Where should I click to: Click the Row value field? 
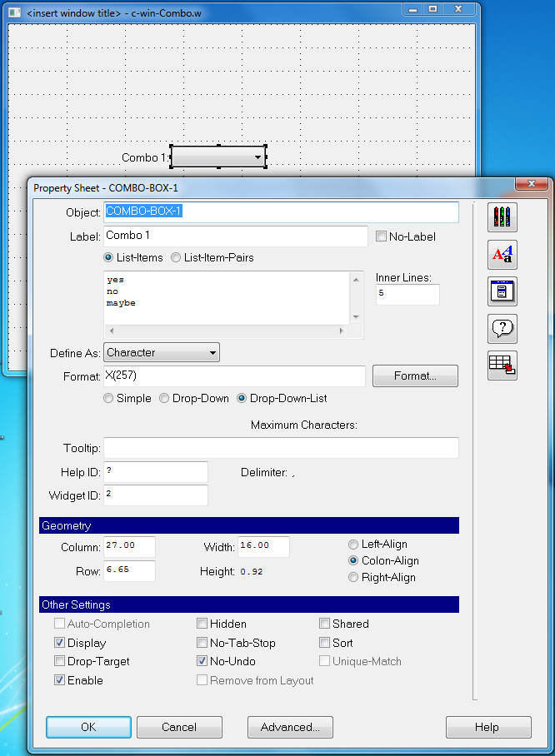[130, 571]
